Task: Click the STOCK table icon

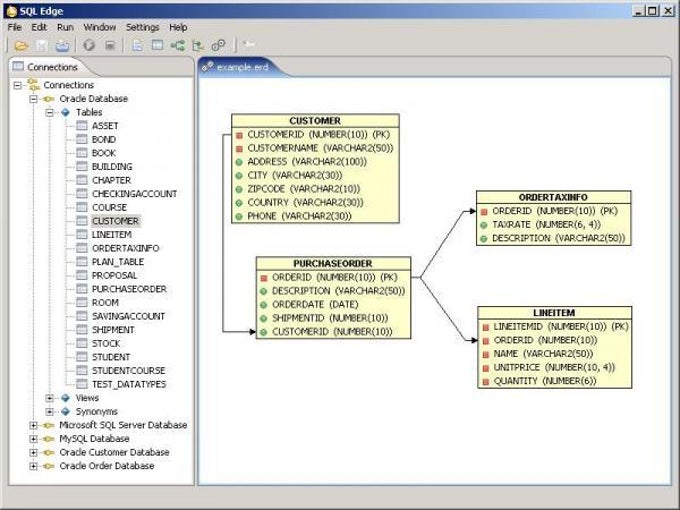Action: pos(82,343)
